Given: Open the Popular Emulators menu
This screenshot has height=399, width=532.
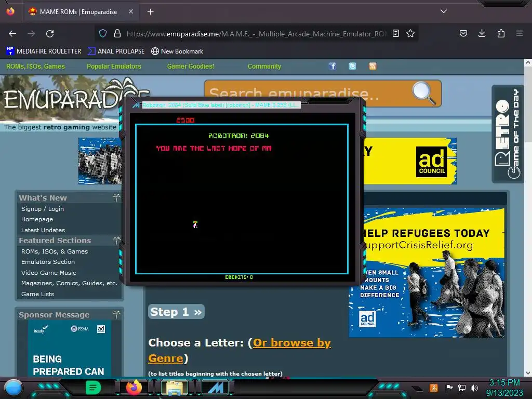Looking at the screenshot, I should [x=114, y=66].
